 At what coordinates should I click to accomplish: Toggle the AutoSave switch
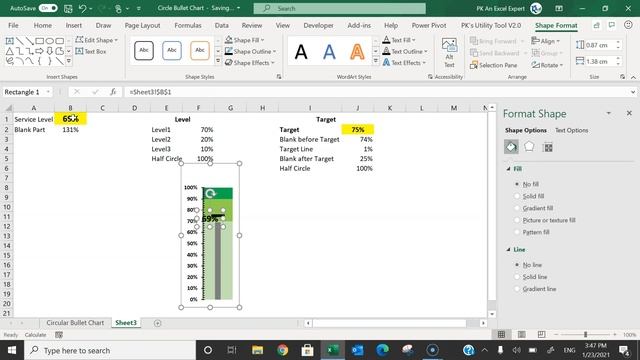[x=48, y=8]
